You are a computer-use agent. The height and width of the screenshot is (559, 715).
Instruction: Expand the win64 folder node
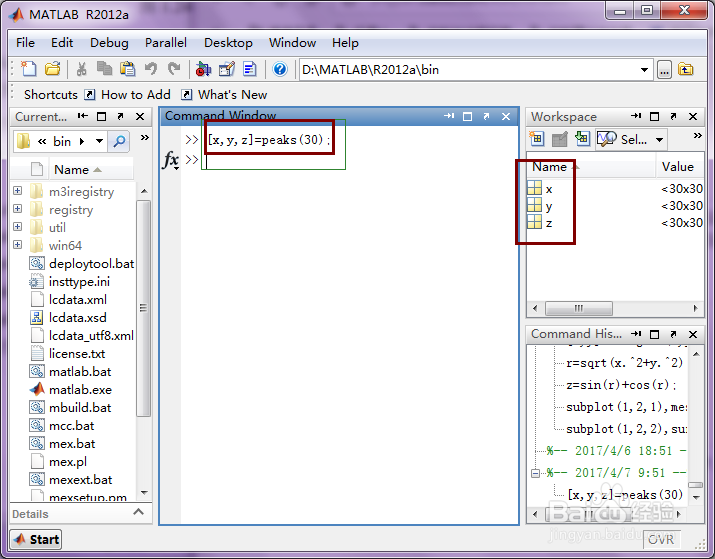click(17, 245)
